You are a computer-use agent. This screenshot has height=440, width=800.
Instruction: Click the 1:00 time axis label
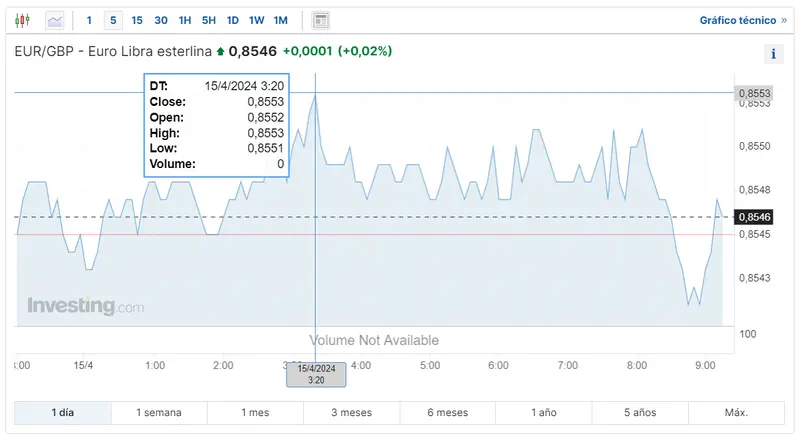(x=155, y=365)
